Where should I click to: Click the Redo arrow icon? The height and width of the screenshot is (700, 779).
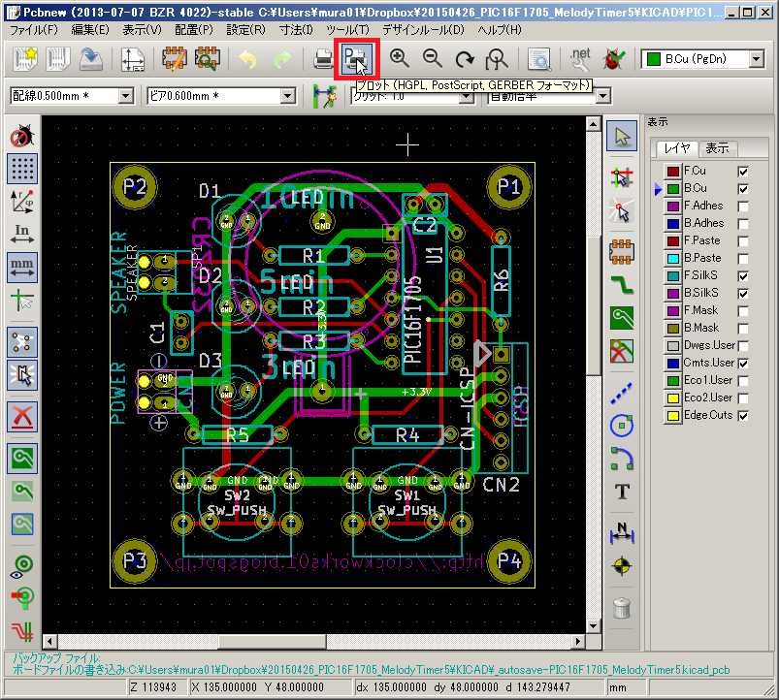281,59
